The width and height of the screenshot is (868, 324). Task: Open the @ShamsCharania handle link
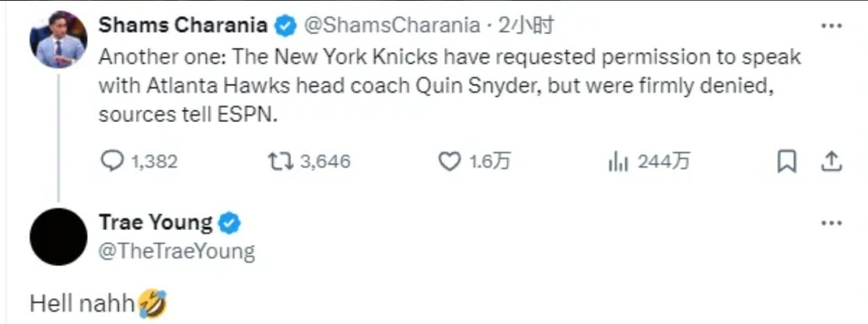coord(392,25)
